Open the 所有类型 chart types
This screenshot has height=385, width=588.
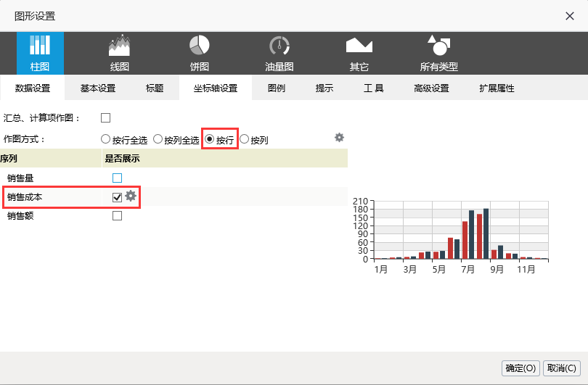pyautogui.click(x=438, y=53)
